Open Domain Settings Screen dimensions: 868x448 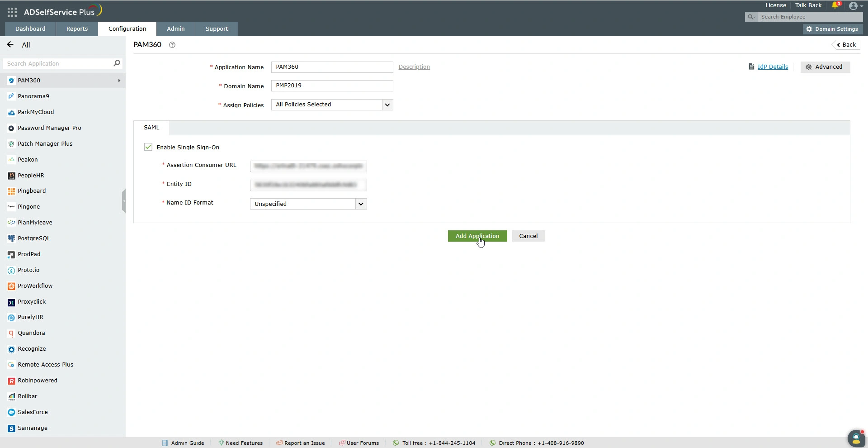[x=832, y=29]
